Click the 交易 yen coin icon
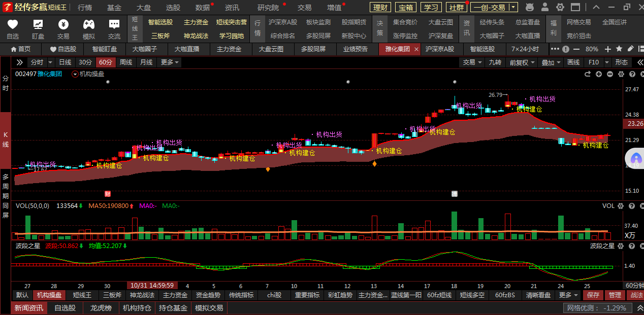 [63, 24]
